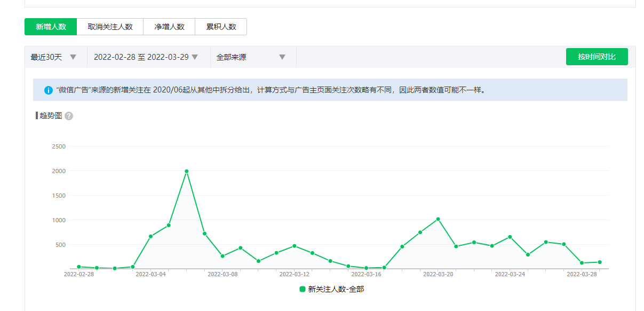
Task: Select the 净增人数 tab
Action: 169,27
